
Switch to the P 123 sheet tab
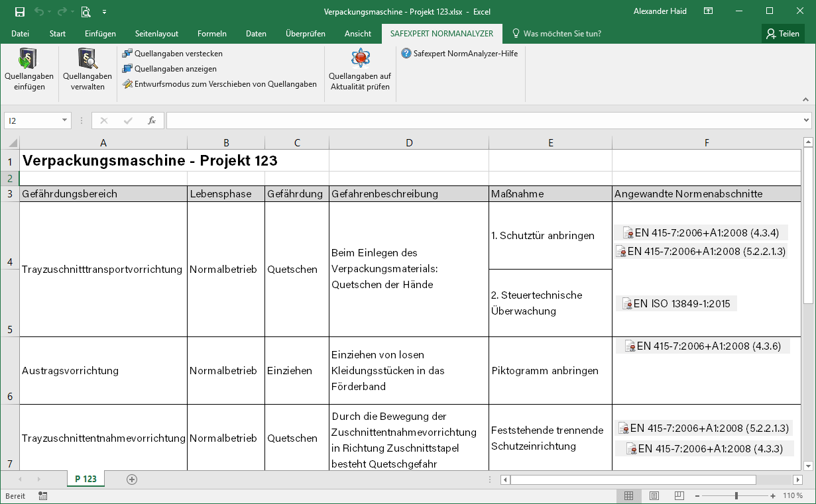tap(86, 478)
